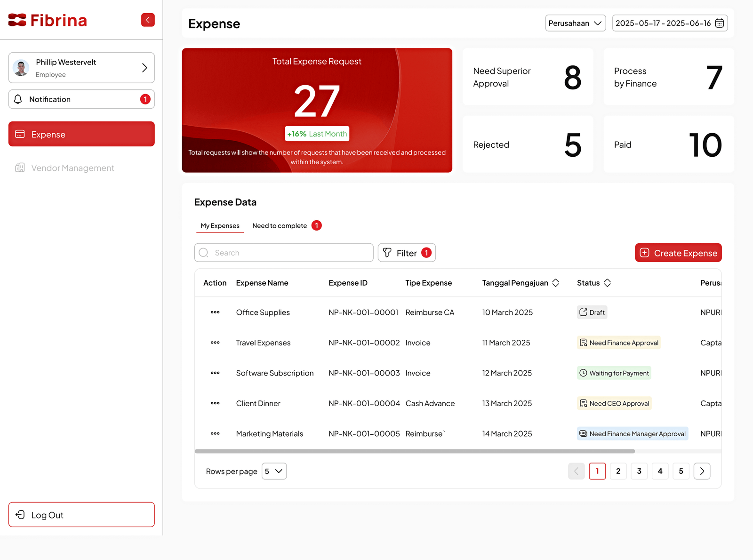Select the Paid card
Viewport: 753px width, 560px height.
[668, 144]
